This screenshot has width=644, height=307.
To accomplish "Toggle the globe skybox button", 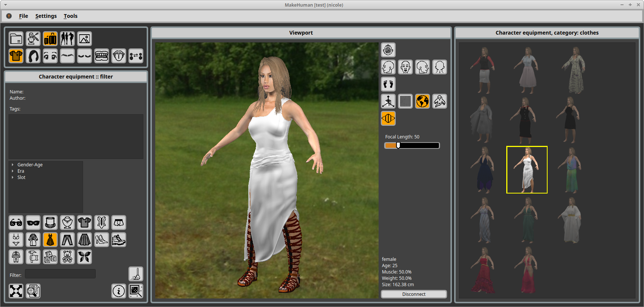I will click(x=423, y=101).
